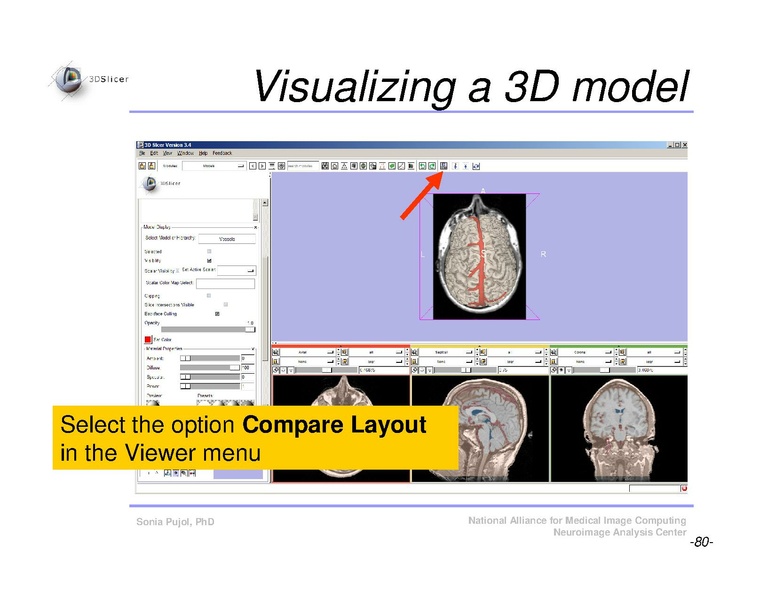Open the Feedback menu
The image size is (776, 600).
[x=222, y=153]
